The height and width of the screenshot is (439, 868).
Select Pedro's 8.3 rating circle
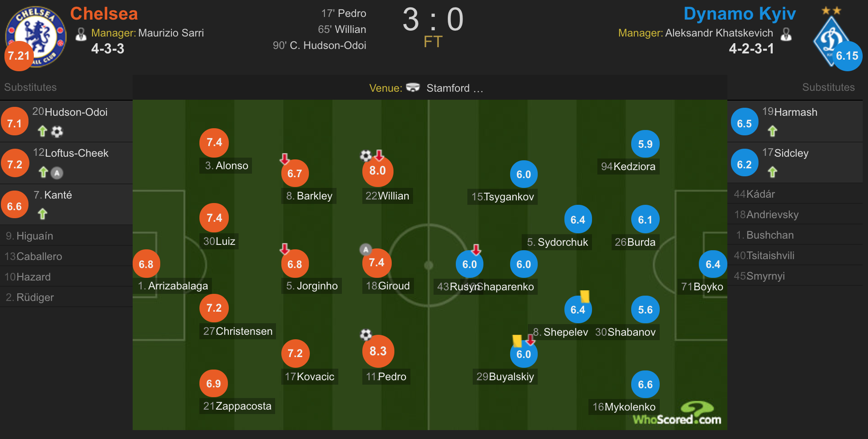tap(378, 351)
